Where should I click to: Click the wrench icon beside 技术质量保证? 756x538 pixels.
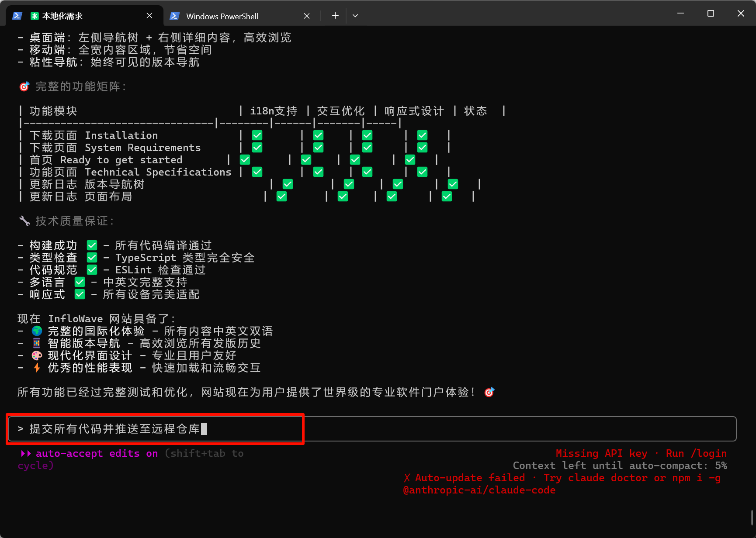tap(24, 221)
